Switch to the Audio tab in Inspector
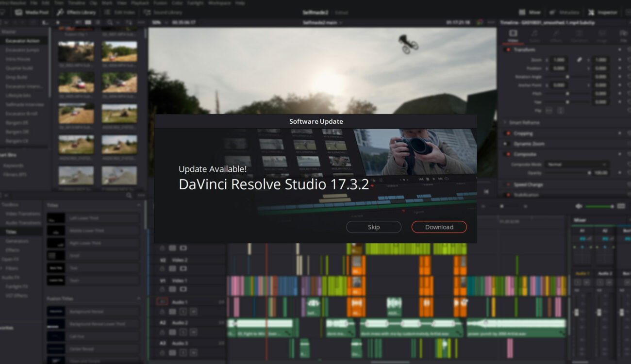Screen dimensions: 631x364 click(x=534, y=36)
